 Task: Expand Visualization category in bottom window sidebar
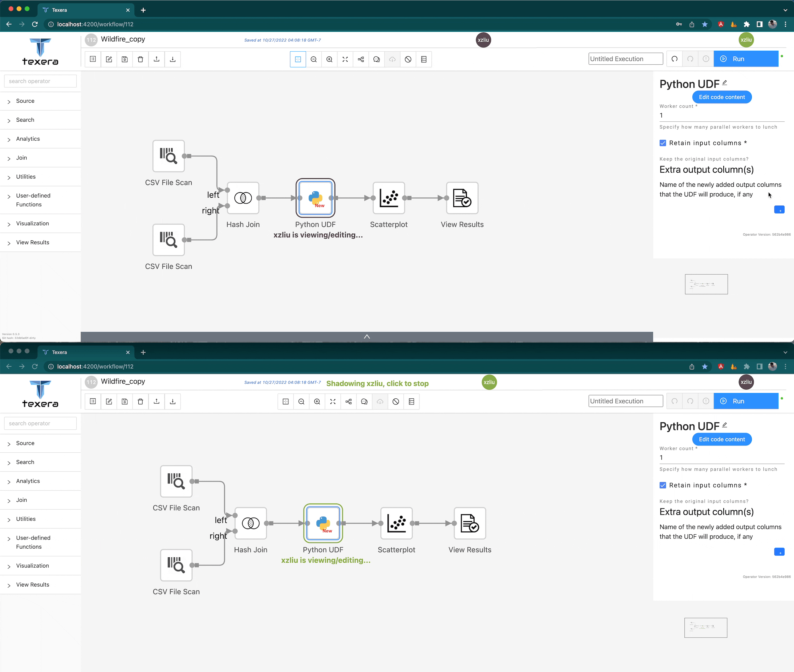pos(32,566)
